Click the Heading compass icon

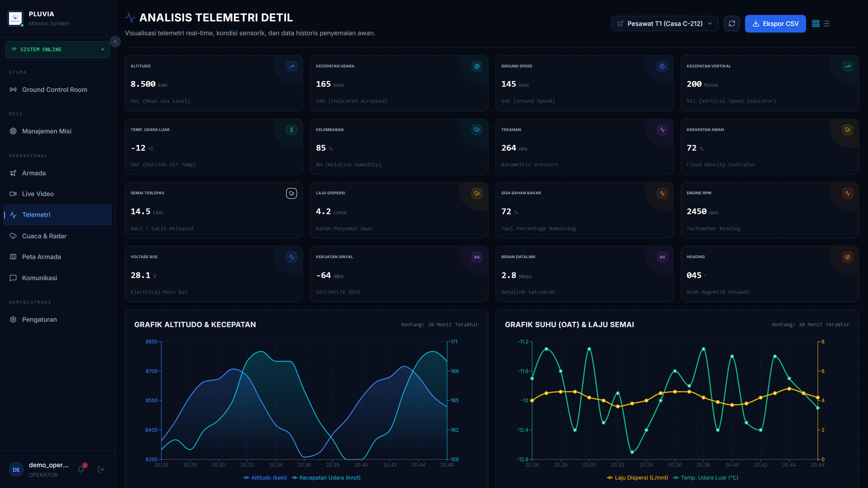[x=848, y=257]
